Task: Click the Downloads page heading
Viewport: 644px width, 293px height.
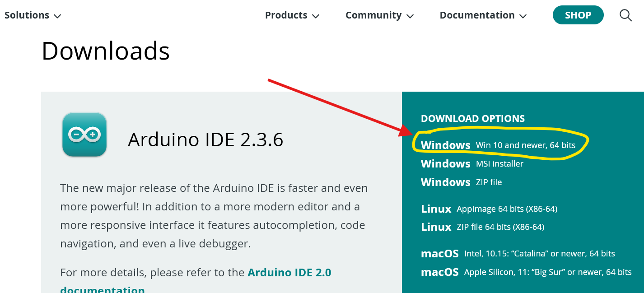Action: 106,51
